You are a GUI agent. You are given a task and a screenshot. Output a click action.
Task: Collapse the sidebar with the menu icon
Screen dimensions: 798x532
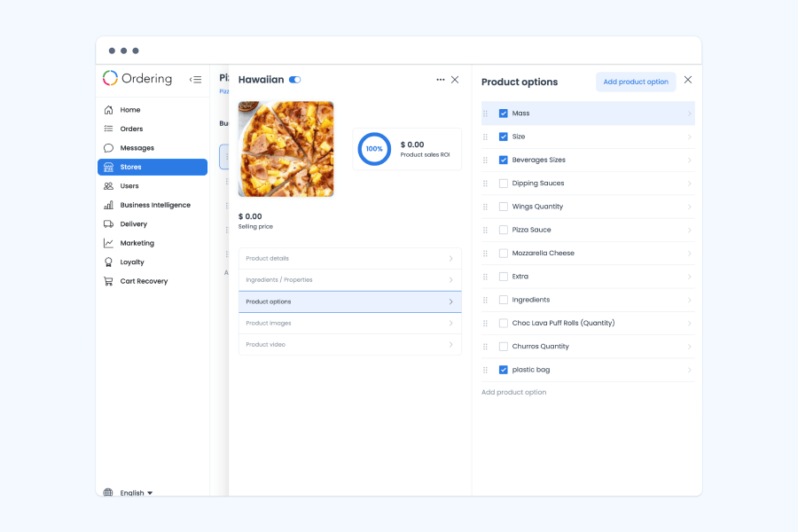click(196, 79)
